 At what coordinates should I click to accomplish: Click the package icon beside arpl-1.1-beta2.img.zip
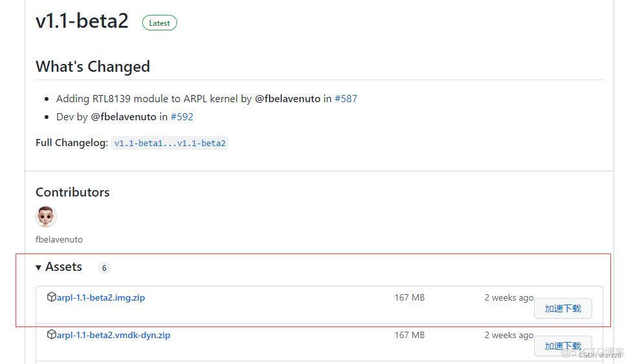coord(52,297)
